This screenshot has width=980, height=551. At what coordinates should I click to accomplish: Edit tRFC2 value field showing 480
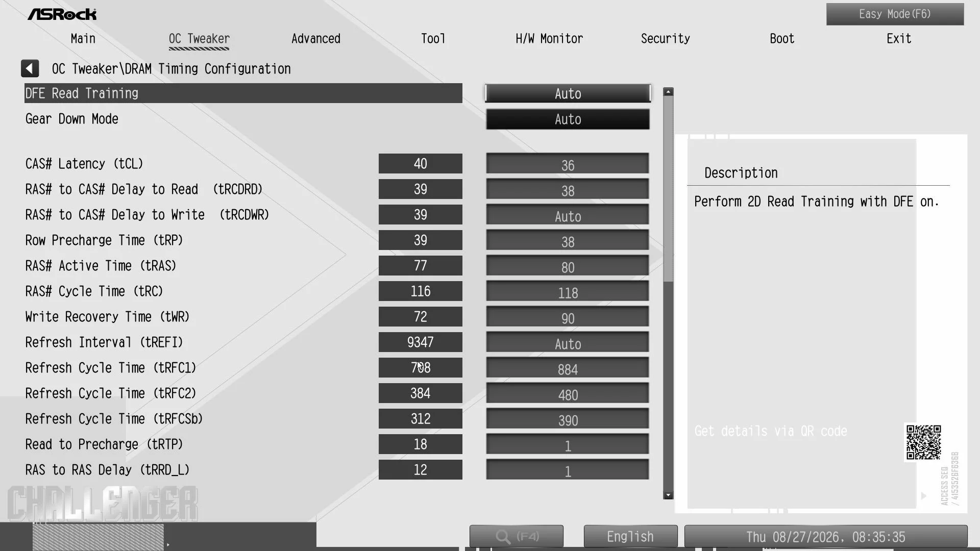[568, 393]
